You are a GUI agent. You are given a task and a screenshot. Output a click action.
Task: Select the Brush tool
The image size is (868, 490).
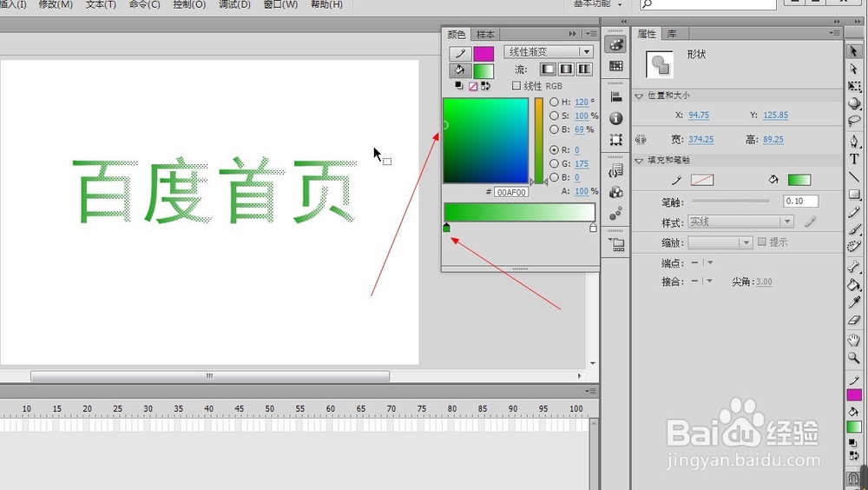click(853, 229)
